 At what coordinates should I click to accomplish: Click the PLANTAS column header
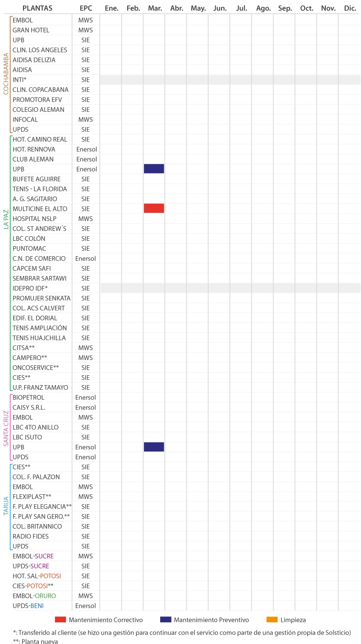point(37,8)
